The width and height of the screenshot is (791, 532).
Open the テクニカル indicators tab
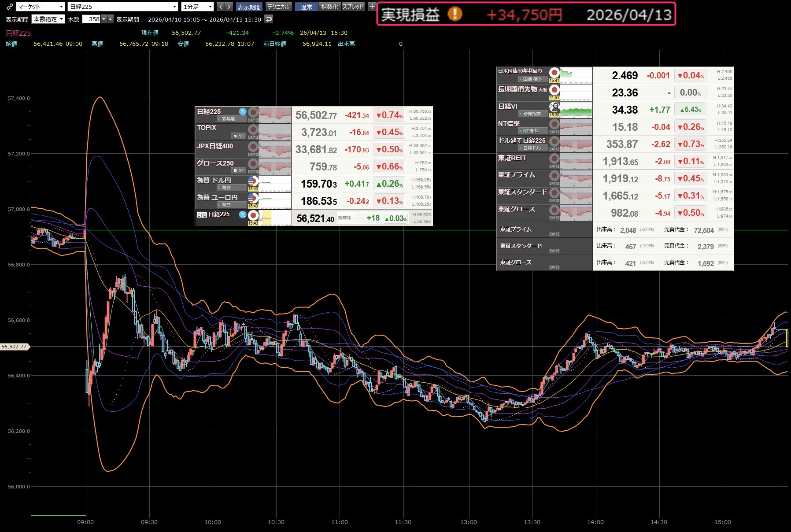click(x=278, y=7)
